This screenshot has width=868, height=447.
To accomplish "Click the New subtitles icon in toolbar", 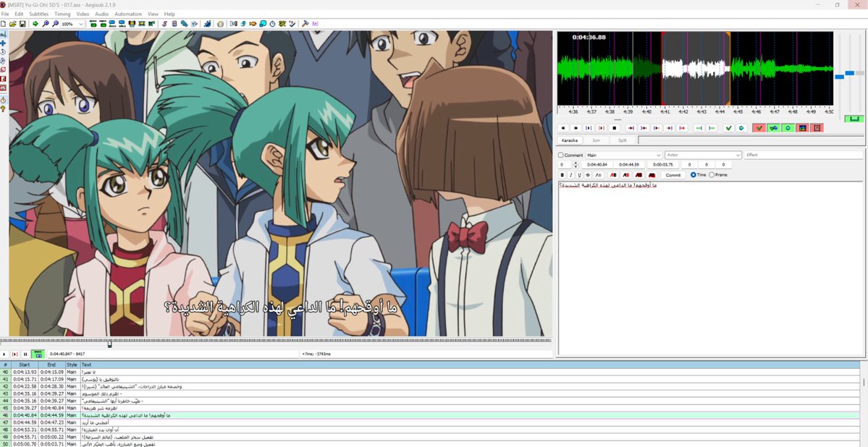I will pos(4,24).
